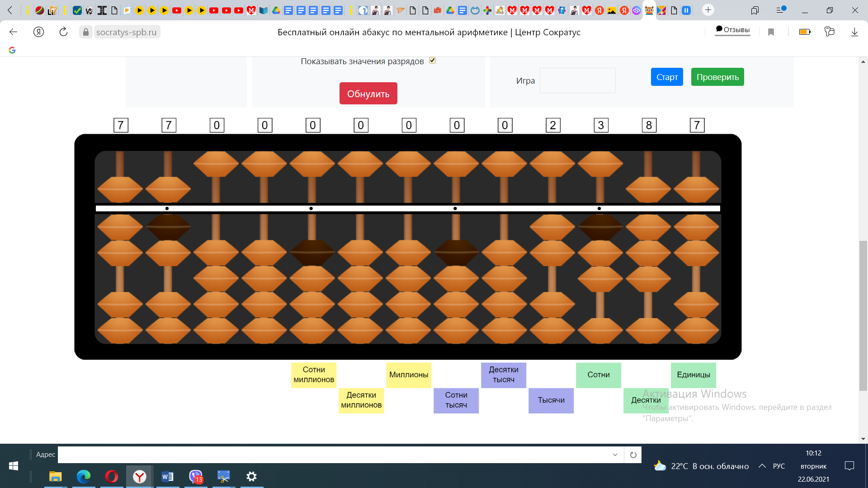Click the padlock site security icon
The height and width of the screenshot is (488, 868).
tap(86, 32)
